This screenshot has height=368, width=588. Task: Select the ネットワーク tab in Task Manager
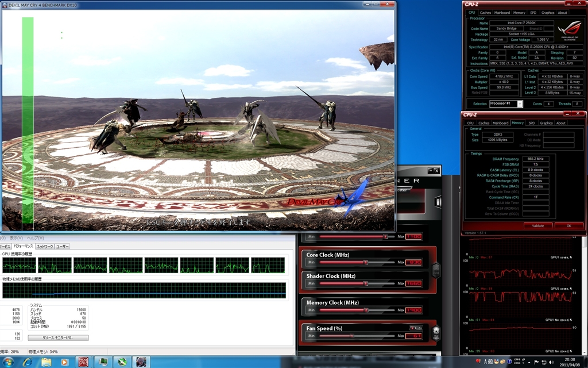pos(45,246)
